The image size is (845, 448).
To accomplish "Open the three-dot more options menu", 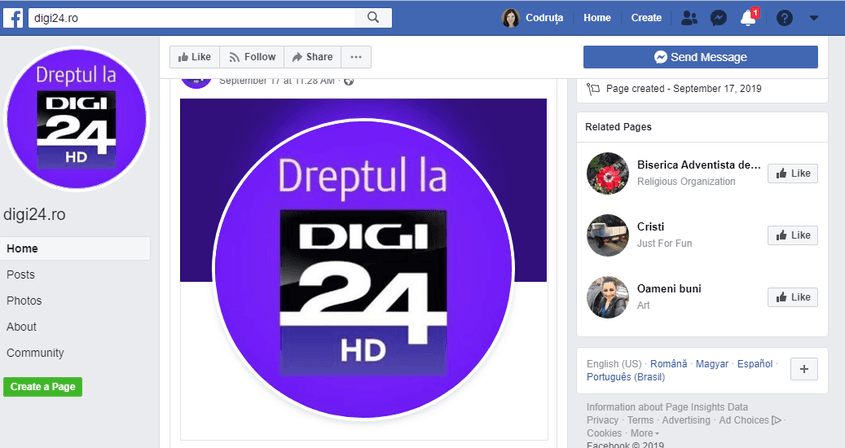I will point(356,57).
